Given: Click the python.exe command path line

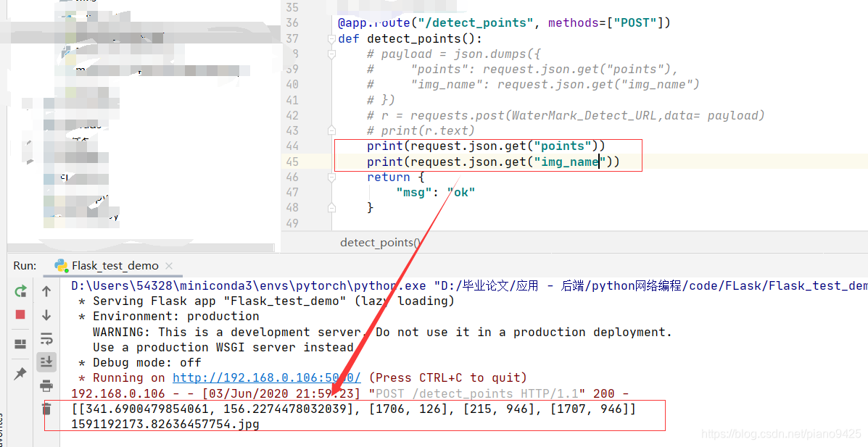Looking at the screenshot, I should coord(469,285).
